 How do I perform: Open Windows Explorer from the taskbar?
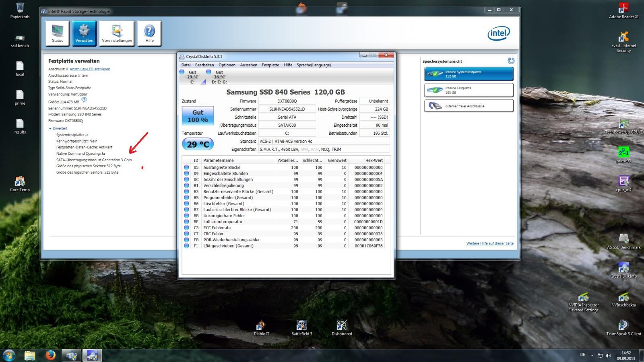pos(30,355)
